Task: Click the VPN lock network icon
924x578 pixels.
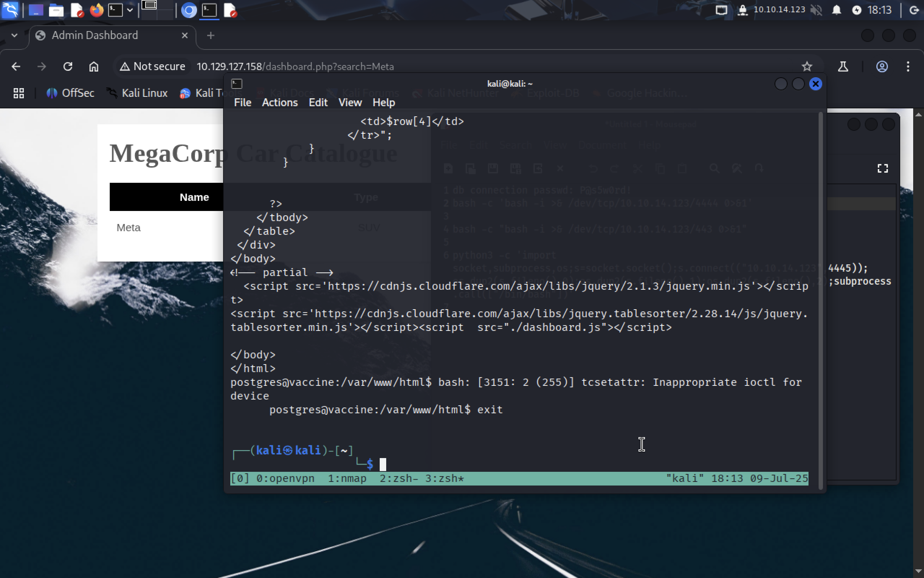Action: tap(742, 10)
